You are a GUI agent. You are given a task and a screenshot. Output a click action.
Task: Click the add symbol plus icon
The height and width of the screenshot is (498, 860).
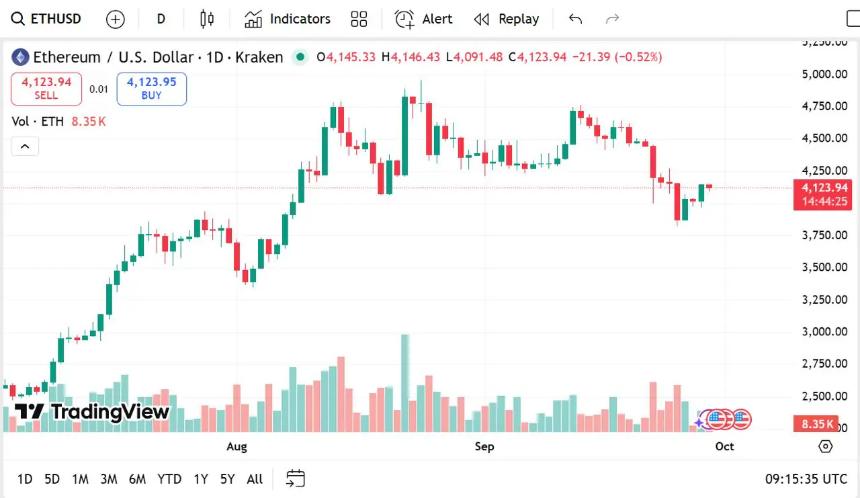[115, 19]
